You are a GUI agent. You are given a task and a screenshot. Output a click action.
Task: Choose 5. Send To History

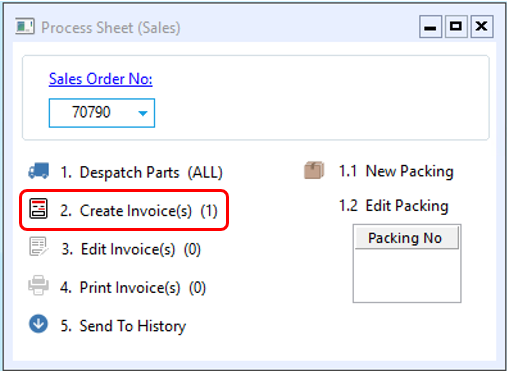coord(123,326)
